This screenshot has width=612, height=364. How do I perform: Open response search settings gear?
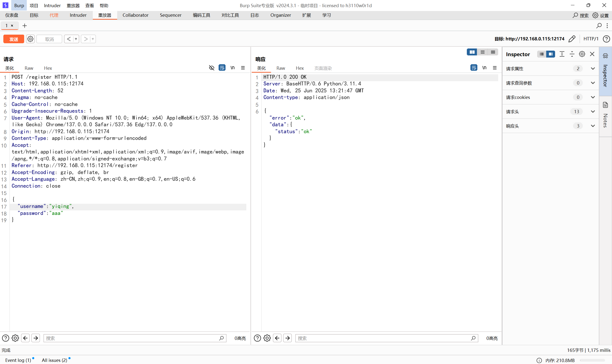click(267, 338)
